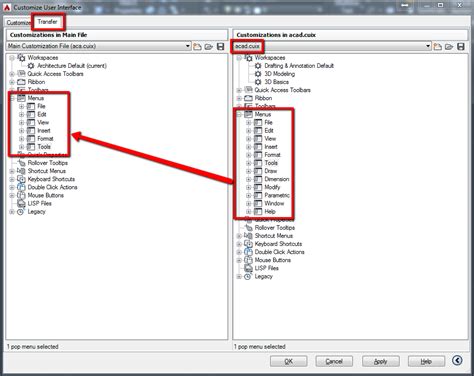
Task: Select Window menu in right pane
Action: (x=274, y=203)
